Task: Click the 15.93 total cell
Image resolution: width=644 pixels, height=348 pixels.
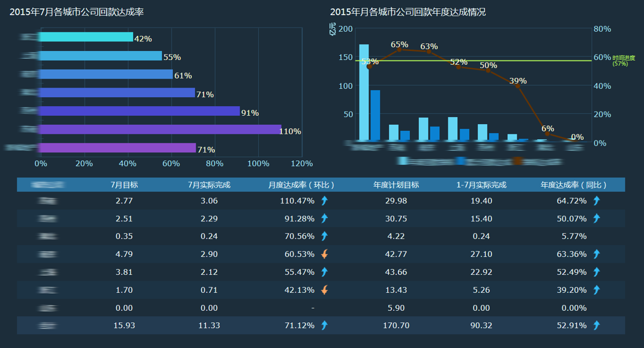Action: coord(124,325)
